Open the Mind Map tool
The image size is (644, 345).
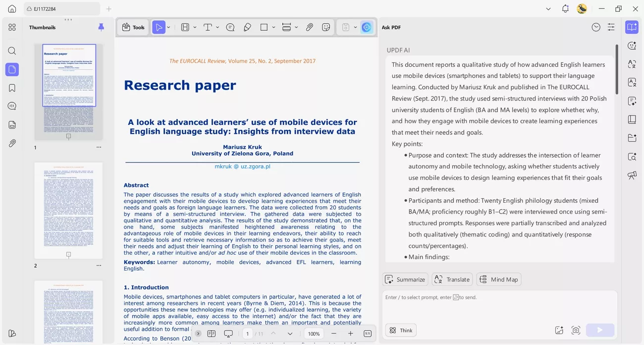pyautogui.click(x=499, y=279)
